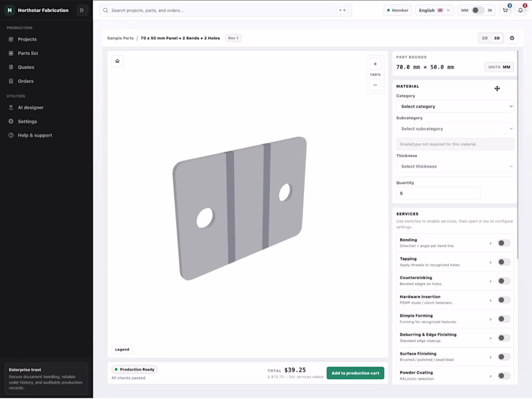This screenshot has width=532, height=399.
Task: Enable the Powder Coating switch
Action: [504, 376]
